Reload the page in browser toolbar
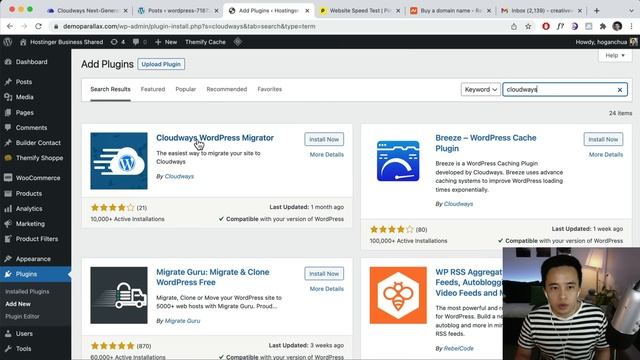 pos(38,26)
